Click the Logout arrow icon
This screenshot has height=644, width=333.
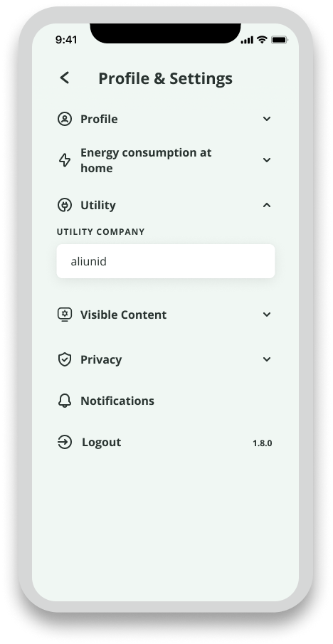click(65, 443)
